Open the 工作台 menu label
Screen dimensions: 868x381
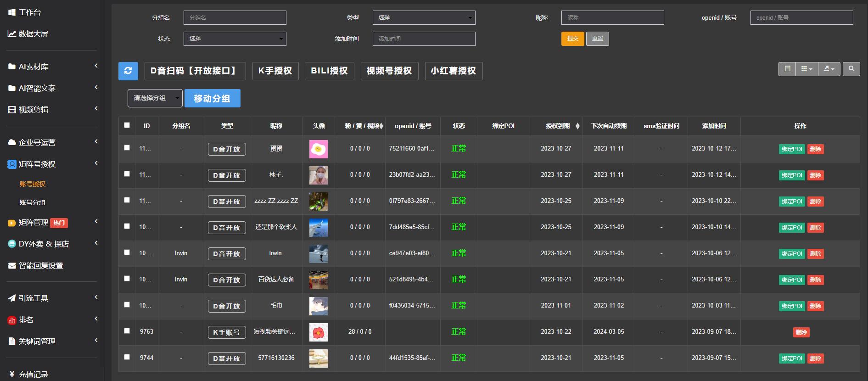[x=29, y=12]
